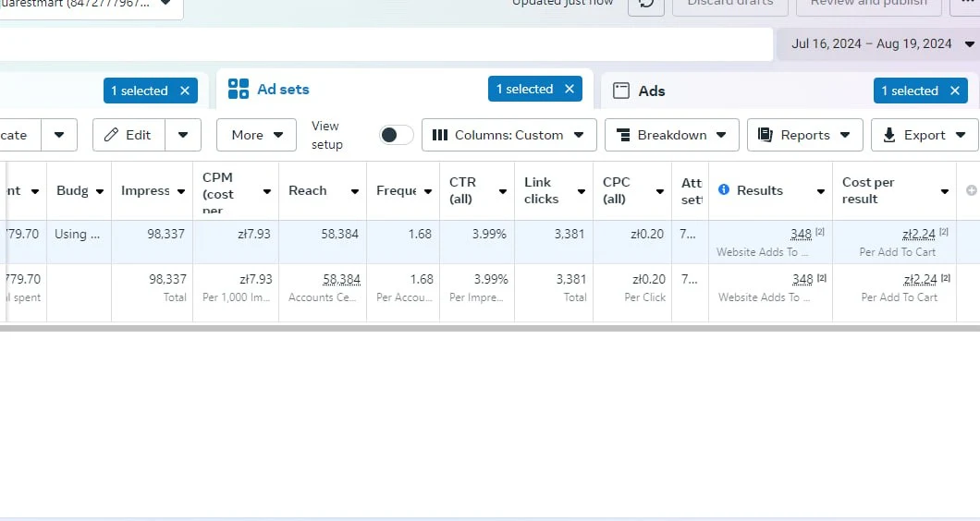Click first row CPC zł0.20
The height and width of the screenshot is (521, 980).
pos(647,234)
